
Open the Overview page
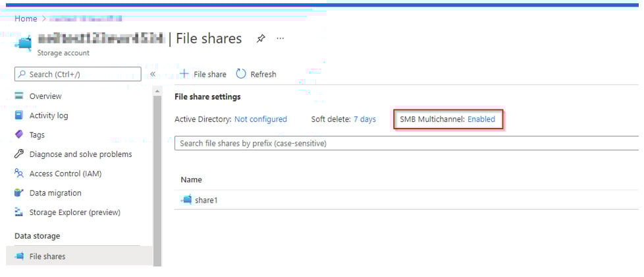coord(45,96)
